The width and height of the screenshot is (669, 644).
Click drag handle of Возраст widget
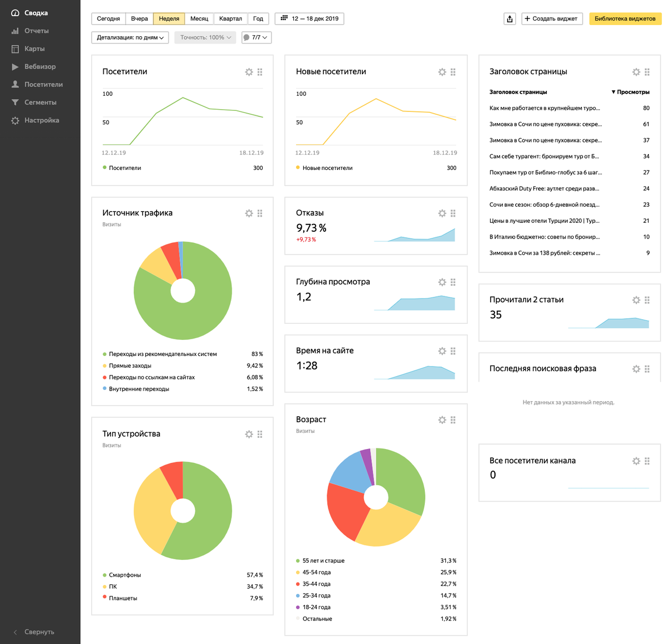pyautogui.click(x=453, y=420)
